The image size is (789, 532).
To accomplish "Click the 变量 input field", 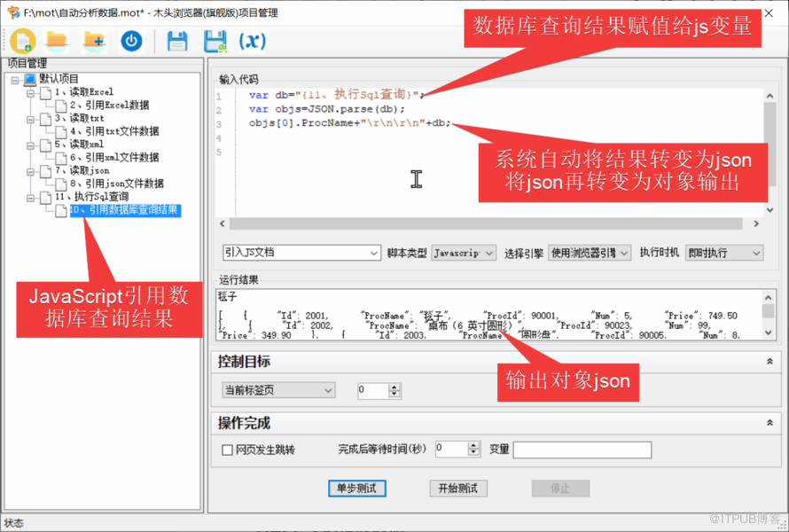I will tap(582, 450).
